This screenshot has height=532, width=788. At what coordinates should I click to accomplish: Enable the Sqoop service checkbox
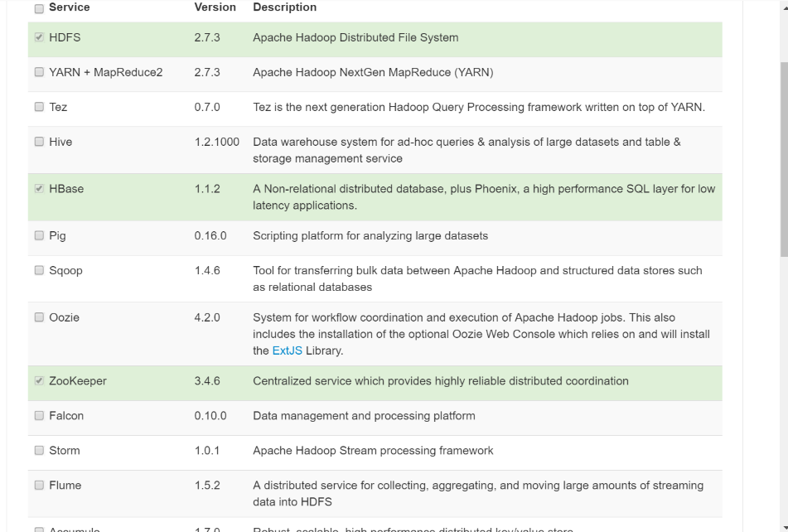[39, 271]
